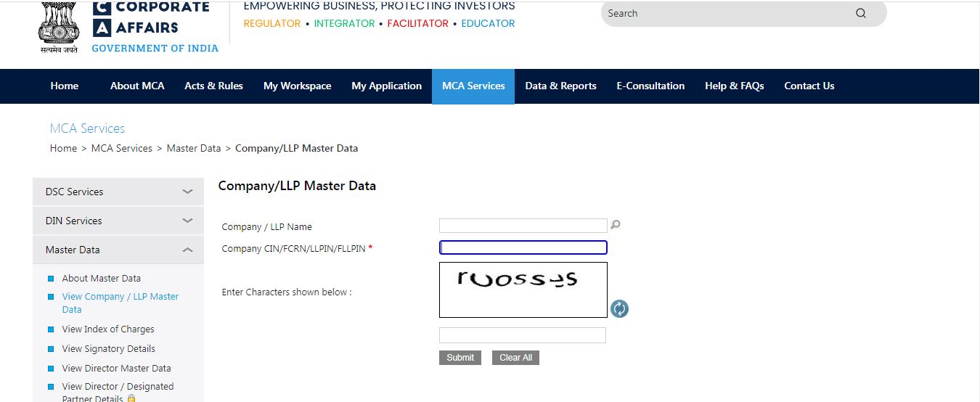The height and width of the screenshot is (402, 980).
Task: Click the search magnifier icon in header
Action: pos(861,13)
